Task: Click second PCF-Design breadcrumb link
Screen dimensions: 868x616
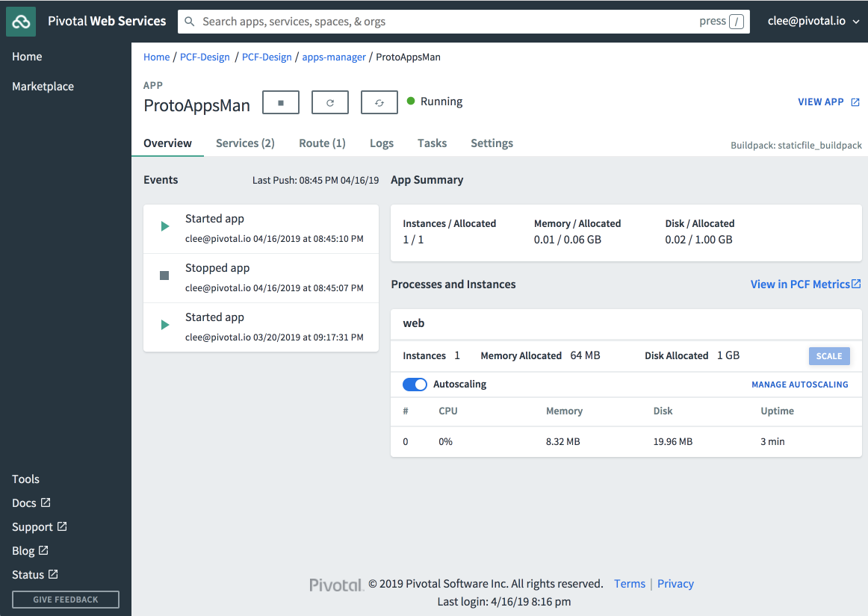Action: pyautogui.click(x=267, y=57)
